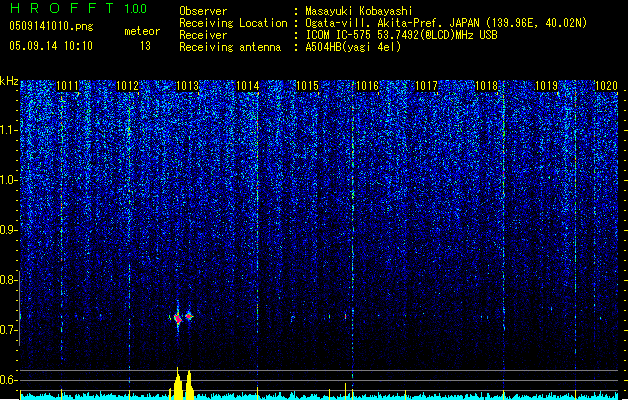Click the 1020 time marker
The width and height of the screenshot is (629, 400).
click(x=606, y=86)
